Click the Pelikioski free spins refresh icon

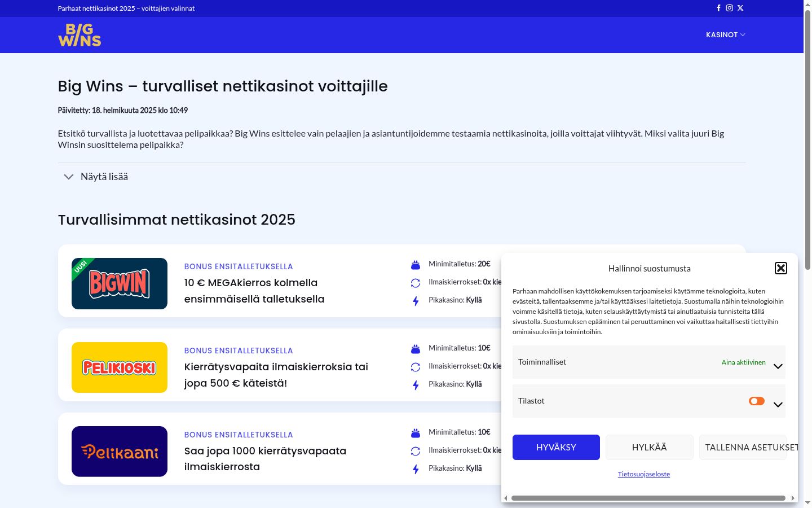[416, 367]
